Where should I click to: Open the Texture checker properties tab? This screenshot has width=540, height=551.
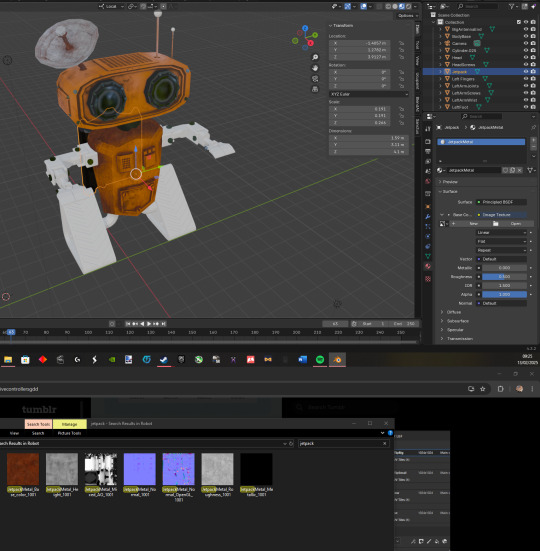[x=428, y=279]
